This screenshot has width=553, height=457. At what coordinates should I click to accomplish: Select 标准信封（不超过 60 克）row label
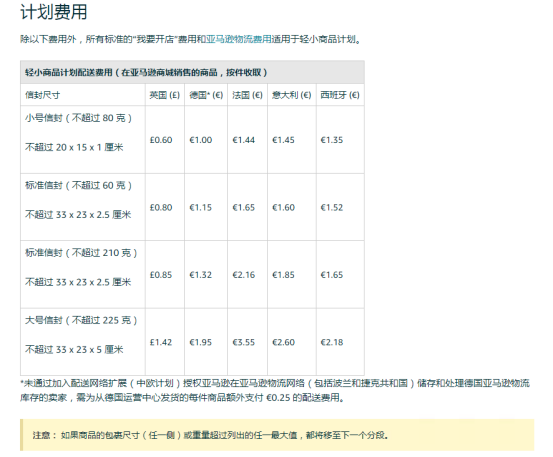[79, 185]
